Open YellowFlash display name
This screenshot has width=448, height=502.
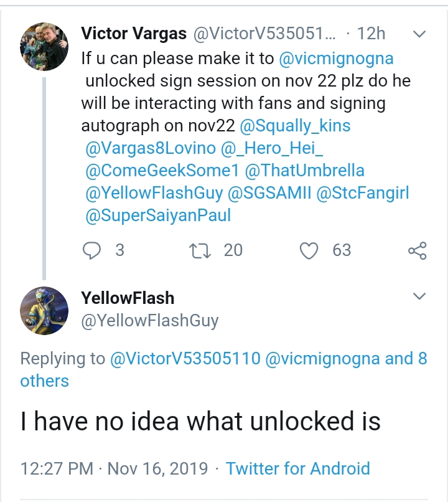[x=128, y=298]
